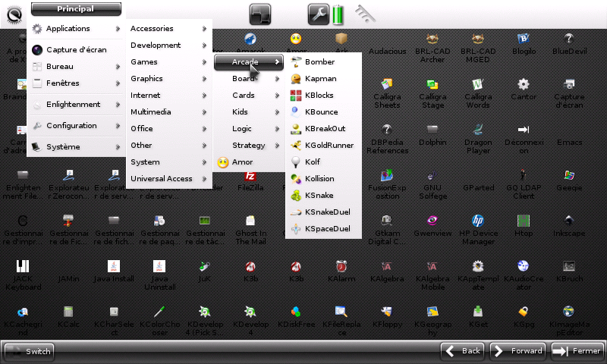This screenshot has height=364, width=607.
Task: Click the Forward navigation button
Action: (518, 351)
